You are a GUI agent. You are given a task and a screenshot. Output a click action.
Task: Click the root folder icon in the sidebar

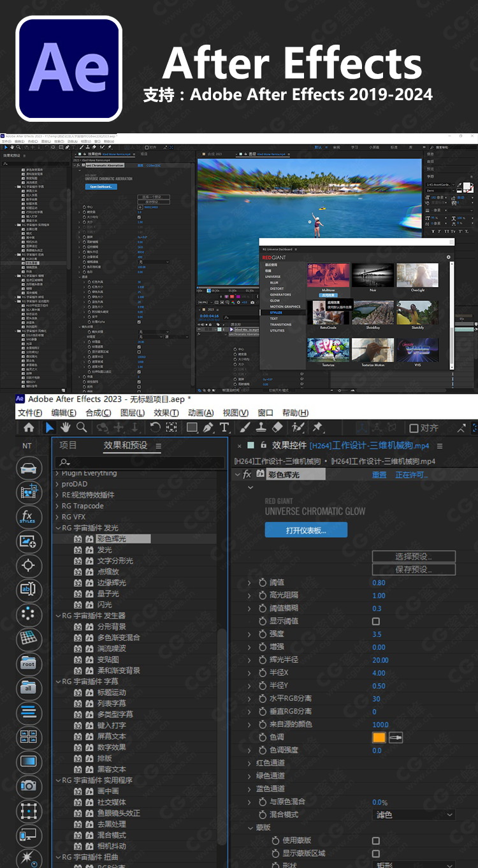pyautogui.click(x=27, y=663)
